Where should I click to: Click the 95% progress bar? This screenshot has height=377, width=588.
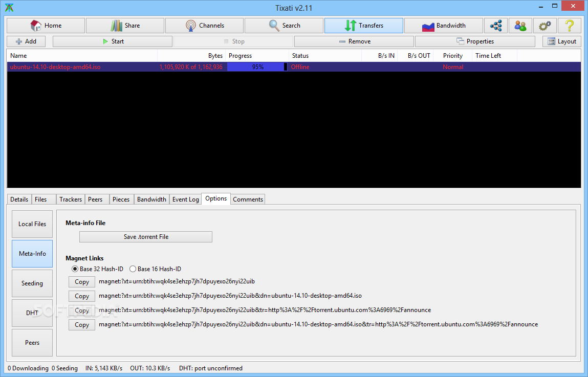tap(257, 66)
